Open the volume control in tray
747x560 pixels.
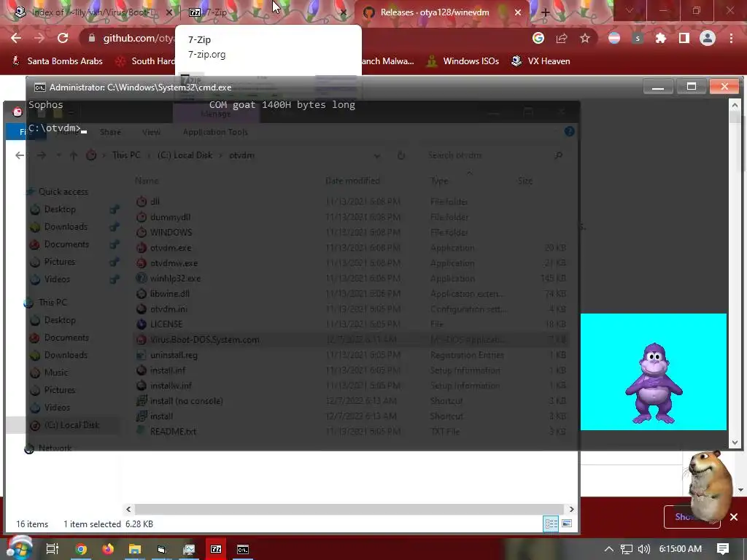pos(643,549)
